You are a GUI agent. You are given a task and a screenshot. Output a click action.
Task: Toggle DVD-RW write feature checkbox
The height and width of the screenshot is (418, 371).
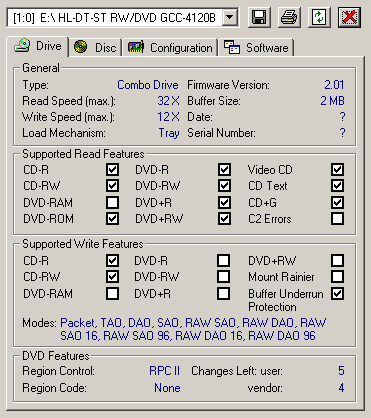pyautogui.click(x=223, y=276)
